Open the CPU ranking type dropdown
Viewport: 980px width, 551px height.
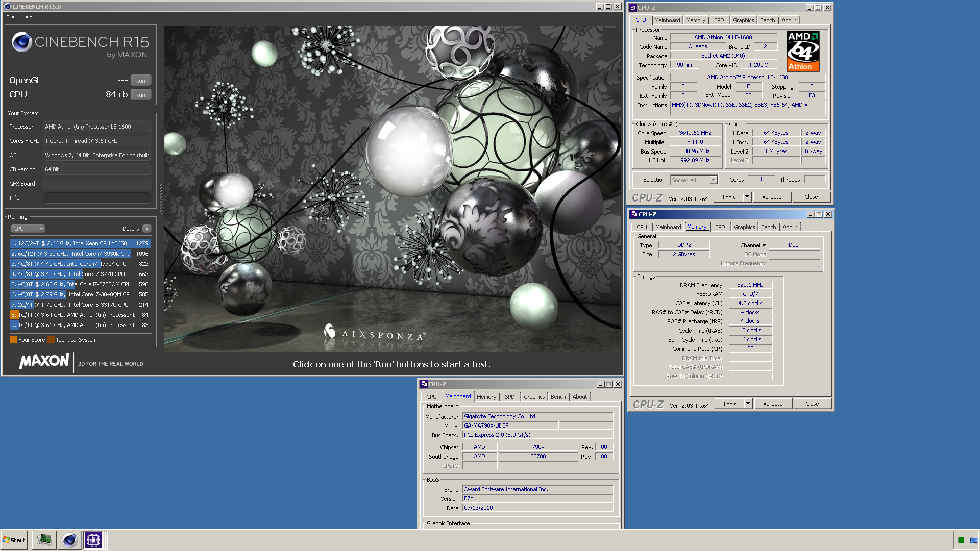click(x=28, y=229)
